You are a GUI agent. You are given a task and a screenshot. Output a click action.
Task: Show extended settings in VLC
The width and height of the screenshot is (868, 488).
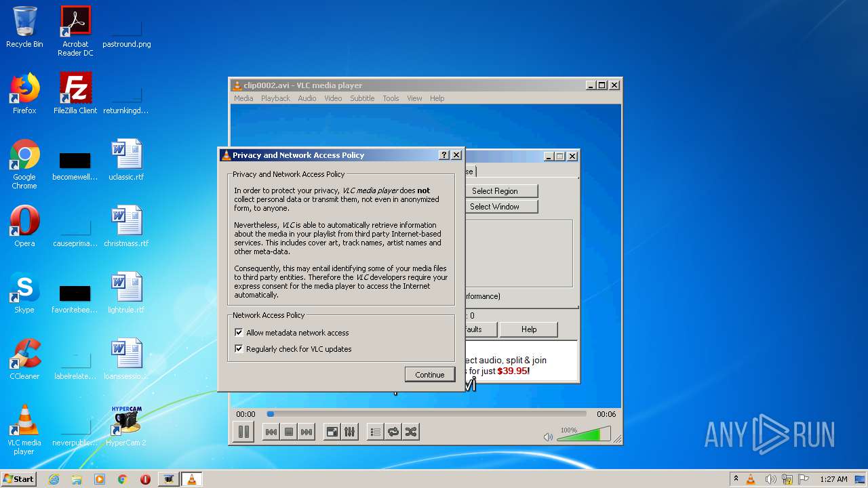pyautogui.click(x=349, y=432)
